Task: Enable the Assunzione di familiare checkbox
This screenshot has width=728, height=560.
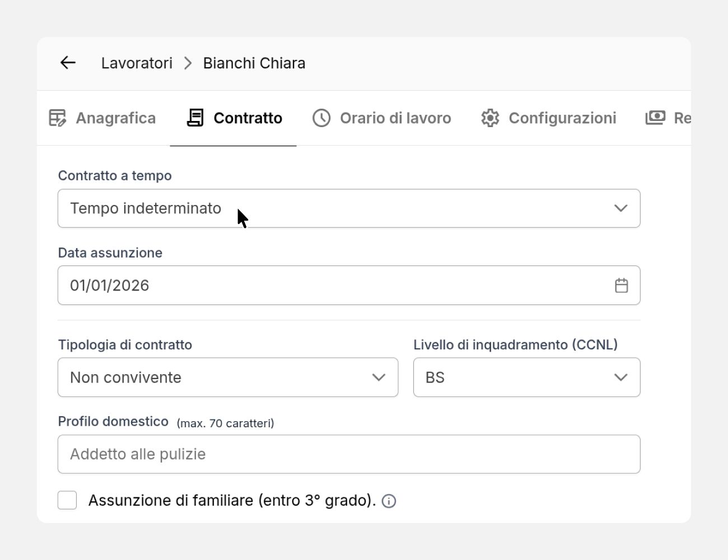Action: pyautogui.click(x=67, y=500)
